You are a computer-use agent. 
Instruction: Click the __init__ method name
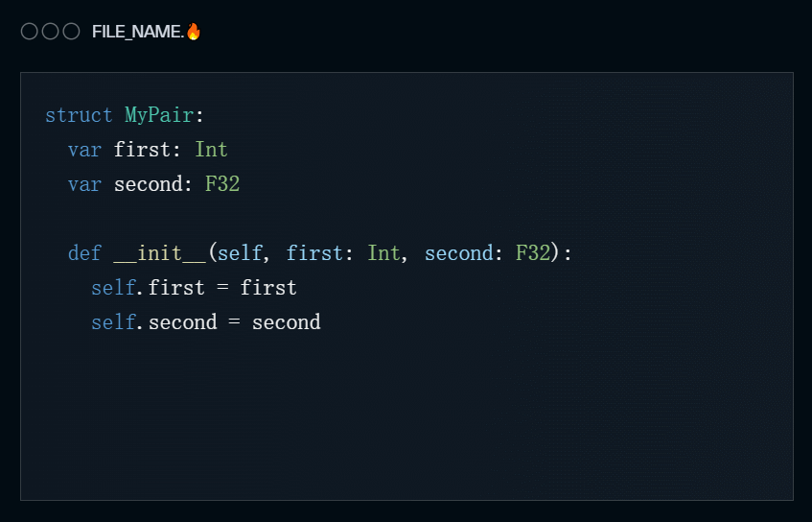pos(159,253)
